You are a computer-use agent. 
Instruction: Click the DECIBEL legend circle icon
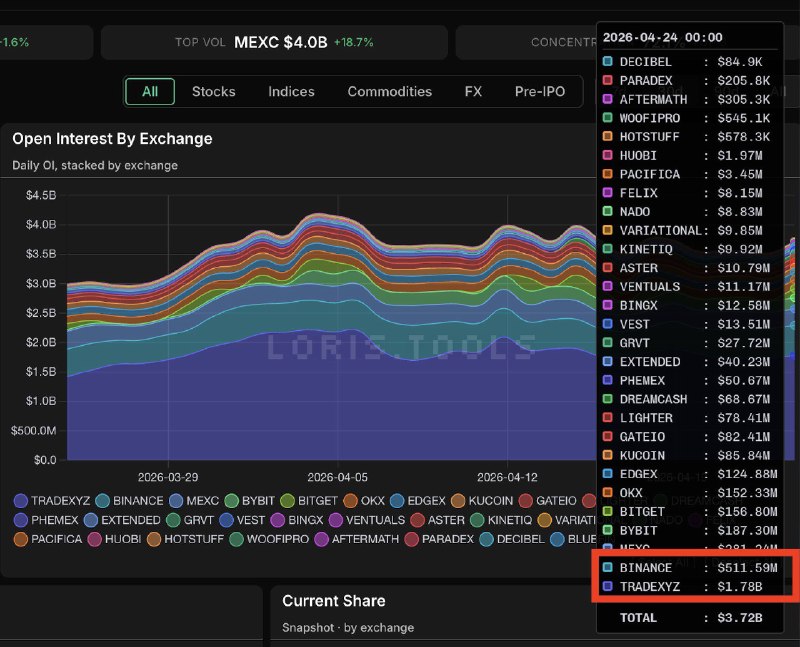click(x=487, y=539)
